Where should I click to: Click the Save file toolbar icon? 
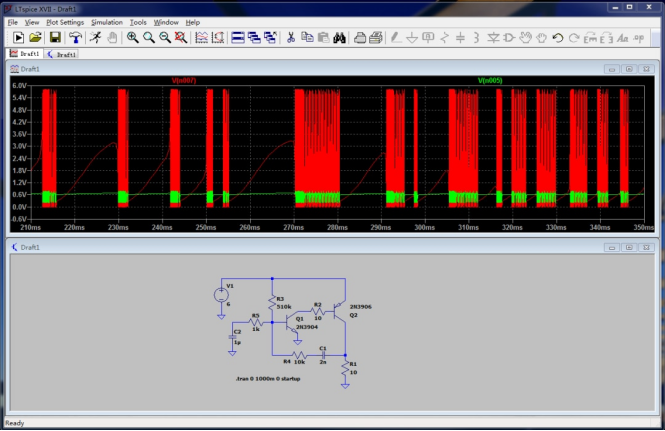pos(55,37)
